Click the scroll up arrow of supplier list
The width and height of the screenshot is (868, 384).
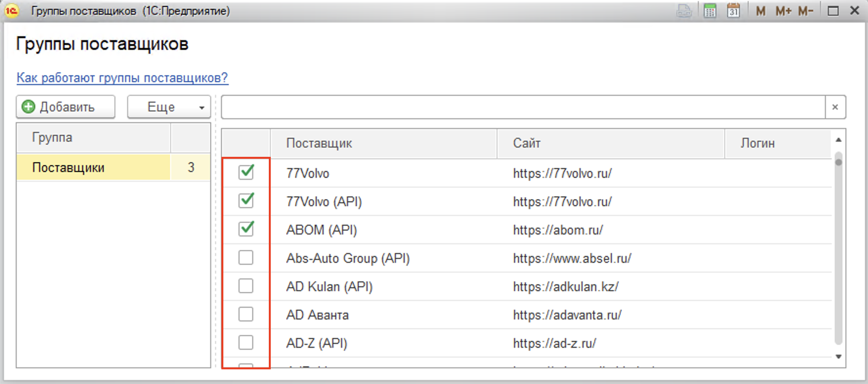[839, 140]
